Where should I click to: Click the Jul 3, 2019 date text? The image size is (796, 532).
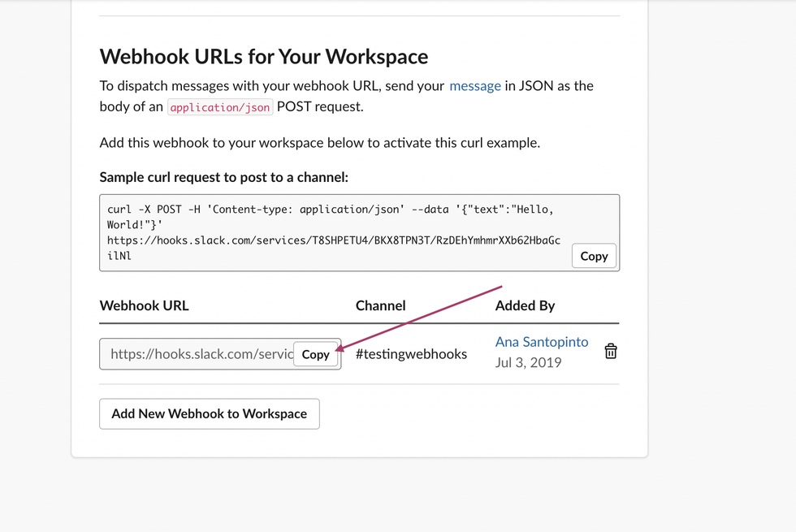point(528,362)
